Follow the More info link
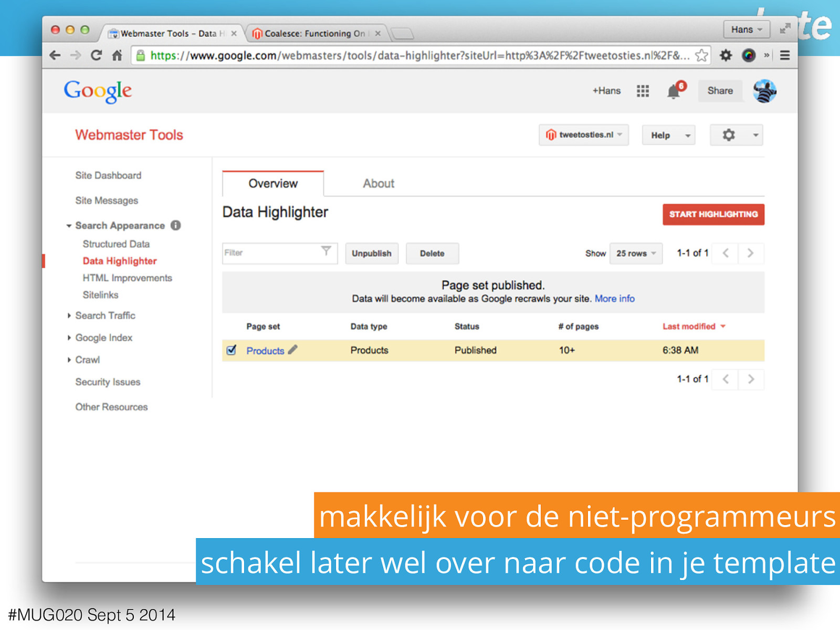 [x=614, y=299]
